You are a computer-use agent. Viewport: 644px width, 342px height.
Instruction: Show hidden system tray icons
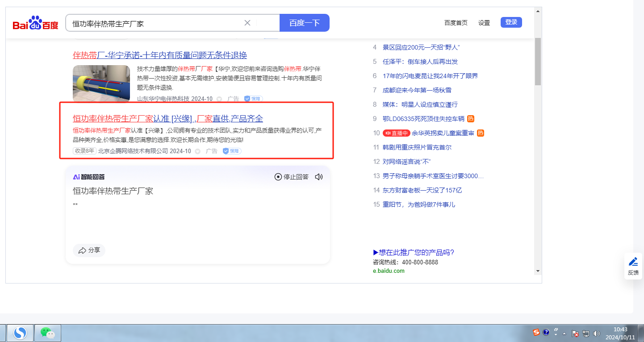tap(564, 334)
